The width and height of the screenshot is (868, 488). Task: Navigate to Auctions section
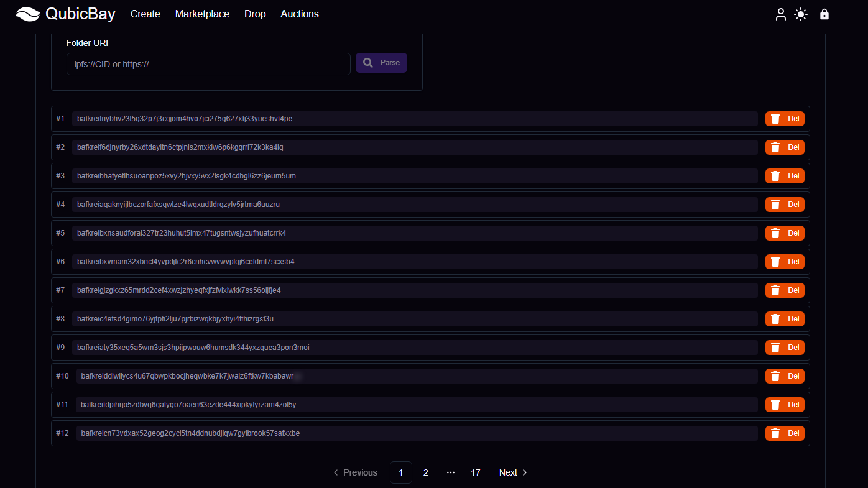[300, 14]
